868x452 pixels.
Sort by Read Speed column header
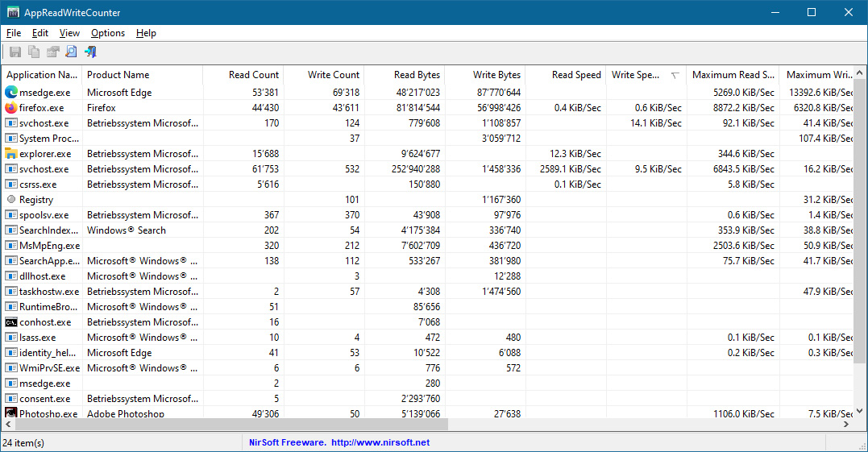click(566, 75)
